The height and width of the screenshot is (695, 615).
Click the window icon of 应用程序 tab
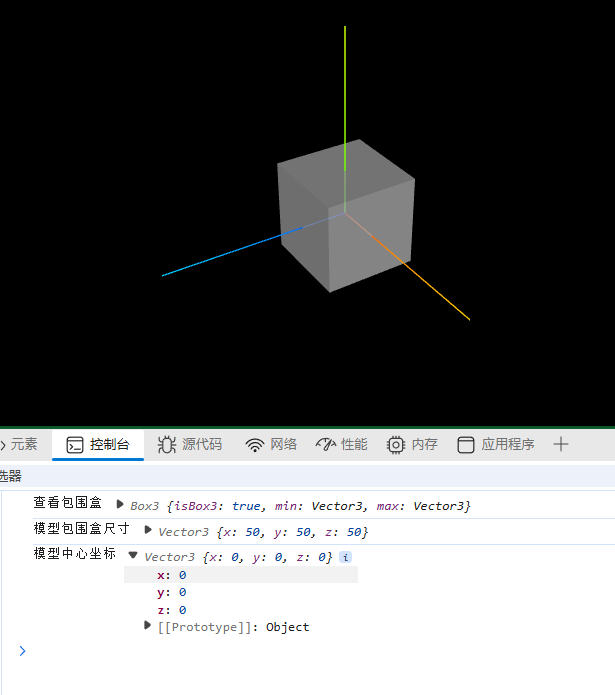(466, 445)
